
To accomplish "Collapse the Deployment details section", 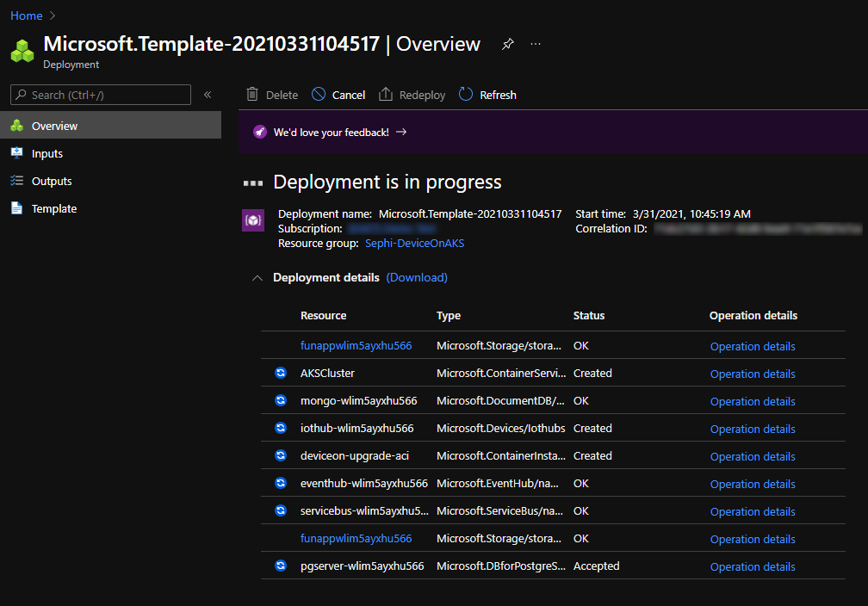I will pos(257,278).
